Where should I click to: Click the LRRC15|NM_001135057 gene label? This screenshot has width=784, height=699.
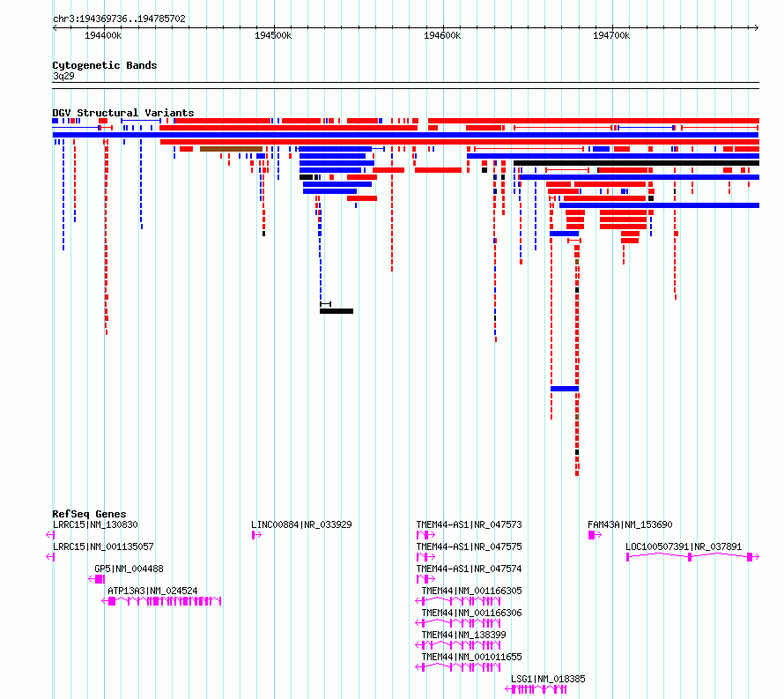pos(103,547)
